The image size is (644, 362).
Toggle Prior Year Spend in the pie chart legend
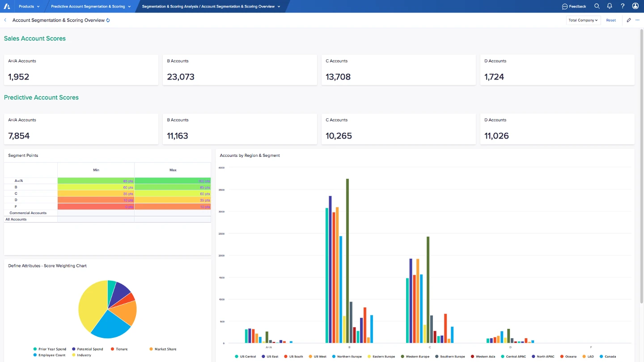pyautogui.click(x=49, y=349)
